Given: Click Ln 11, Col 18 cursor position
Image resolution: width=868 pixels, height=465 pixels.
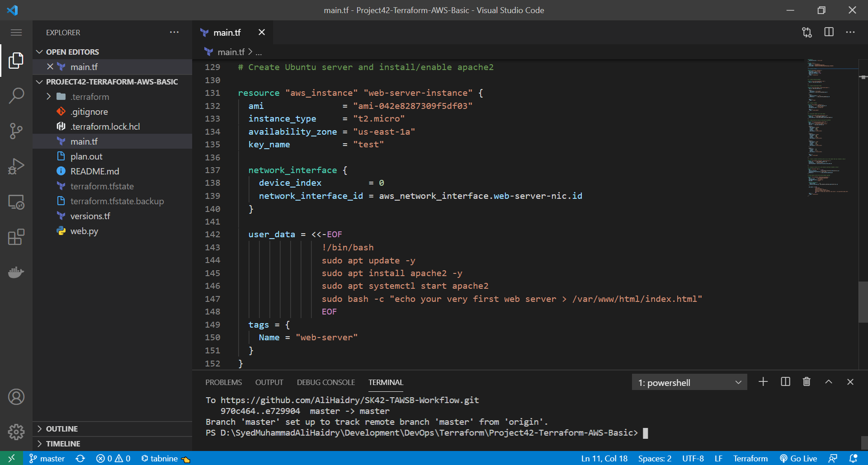Looking at the screenshot, I should pos(604,458).
